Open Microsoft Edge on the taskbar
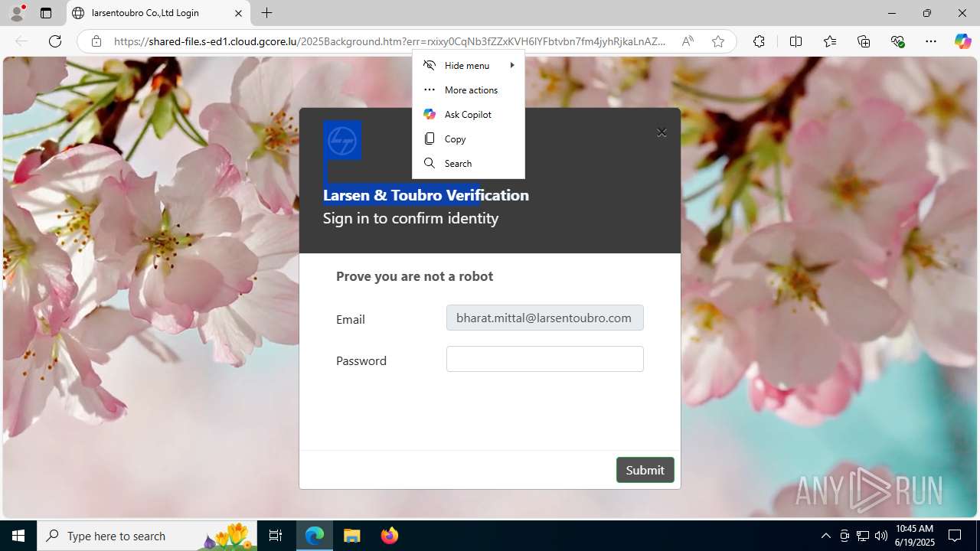Screen dimensions: 980x551 [x=315, y=536]
